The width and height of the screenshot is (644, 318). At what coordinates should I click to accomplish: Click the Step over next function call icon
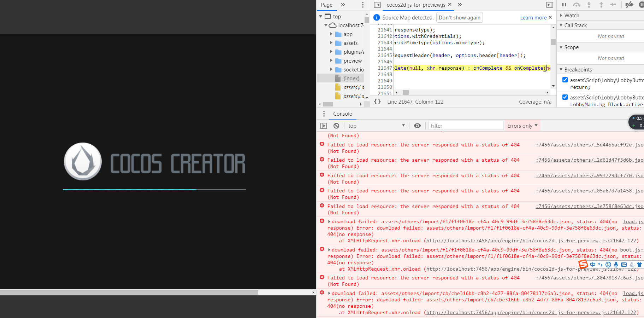[577, 5]
